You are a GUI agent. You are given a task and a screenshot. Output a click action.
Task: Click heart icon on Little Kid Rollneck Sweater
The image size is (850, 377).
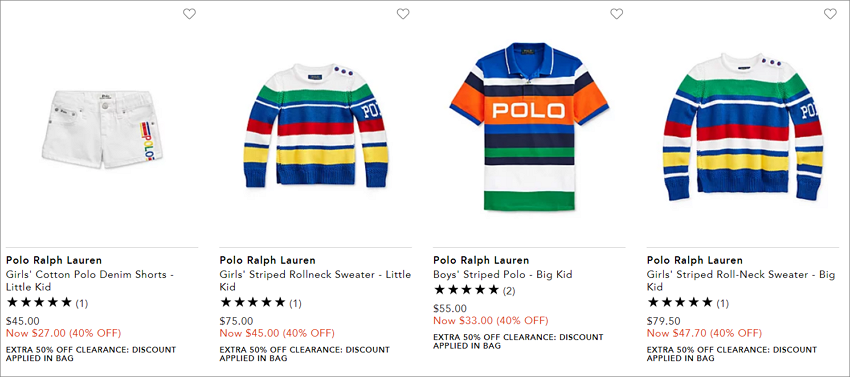(x=403, y=14)
